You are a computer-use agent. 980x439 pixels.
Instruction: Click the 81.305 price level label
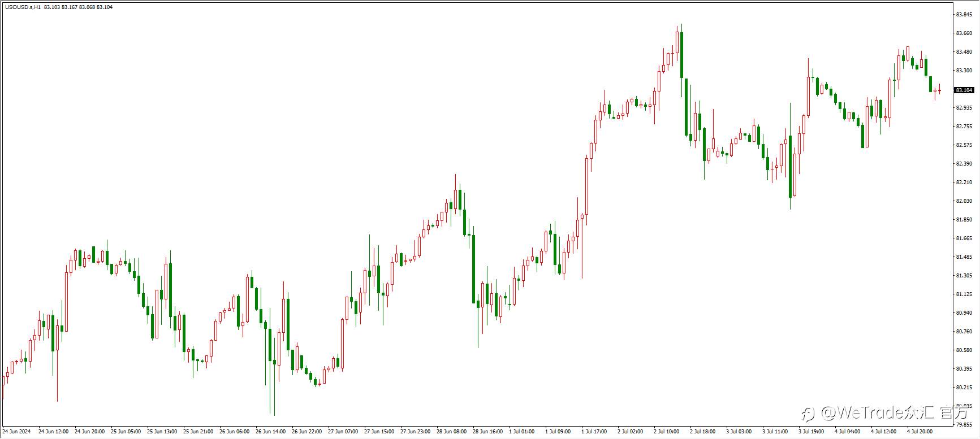pos(964,276)
